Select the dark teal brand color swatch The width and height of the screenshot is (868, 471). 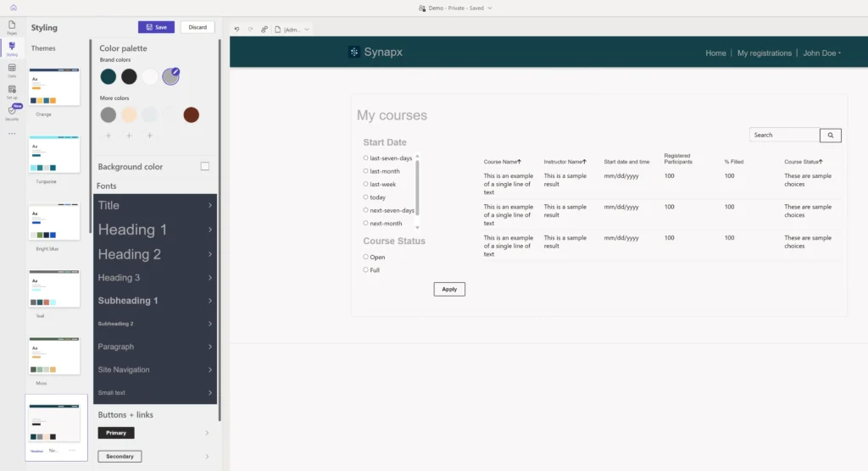[108, 76]
